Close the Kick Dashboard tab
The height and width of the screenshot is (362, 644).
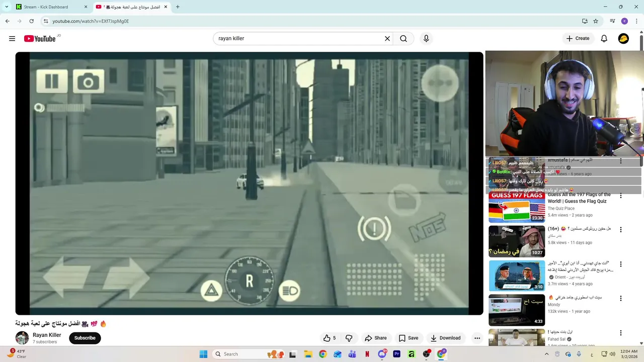click(86, 7)
